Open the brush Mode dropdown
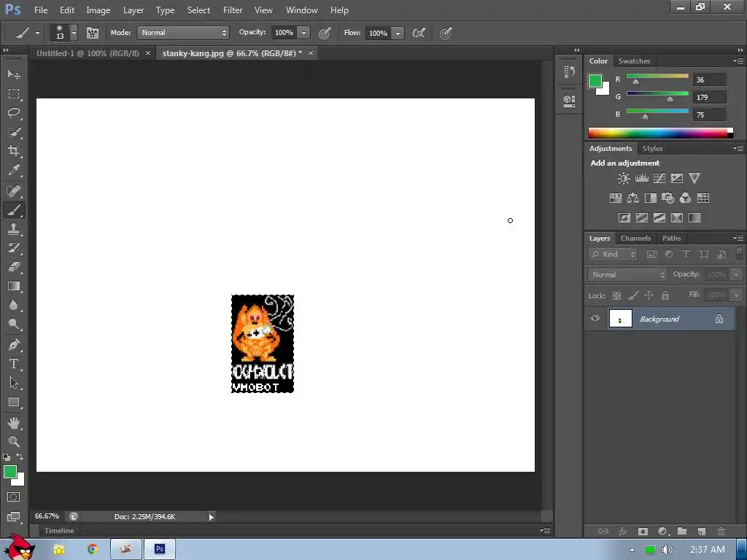This screenshot has width=747, height=560. tap(183, 33)
